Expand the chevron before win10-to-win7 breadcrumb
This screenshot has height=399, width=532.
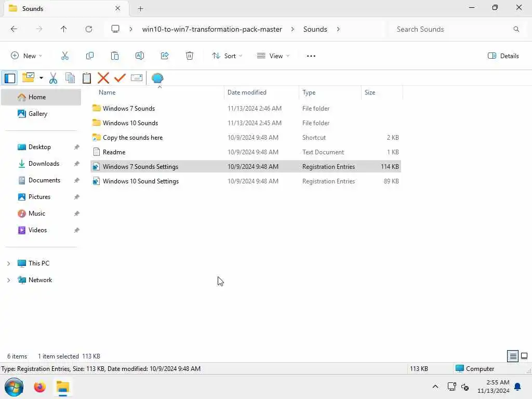click(x=131, y=29)
